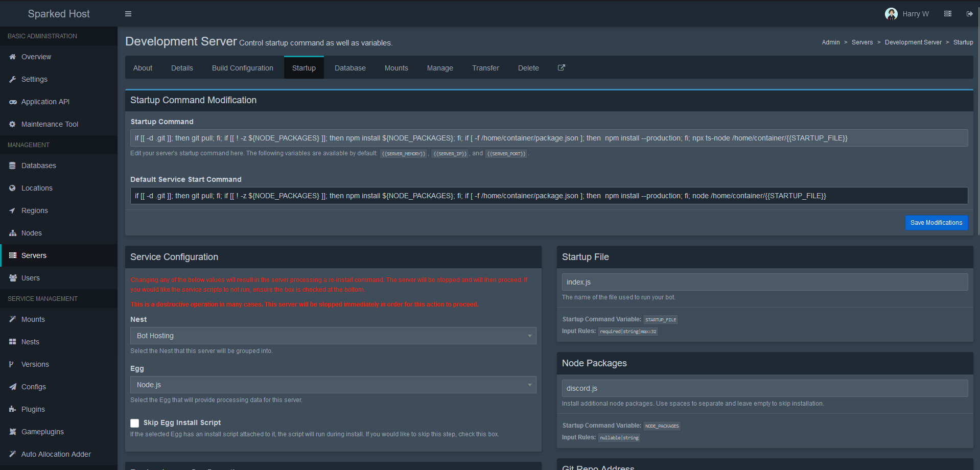
Task: Click the Startup Command input field
Action: coord(548,138)
